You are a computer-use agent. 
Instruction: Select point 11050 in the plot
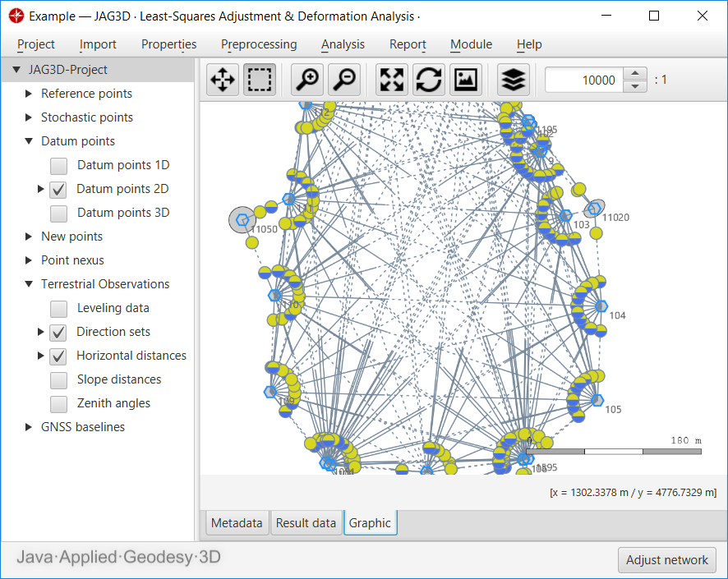coord(242,220)
